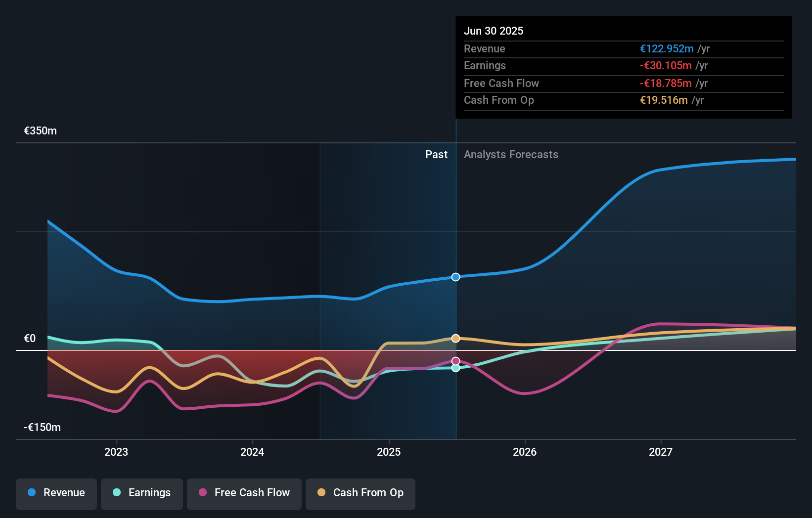
Task: Click the 2027 axis label
Action: pyautogui.click(x=661, y=452)
